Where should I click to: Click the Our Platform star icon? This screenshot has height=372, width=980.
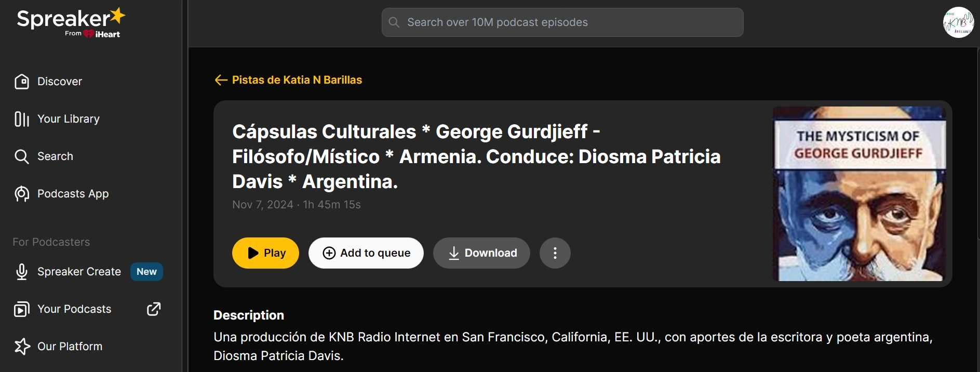[x=22, y=347]
